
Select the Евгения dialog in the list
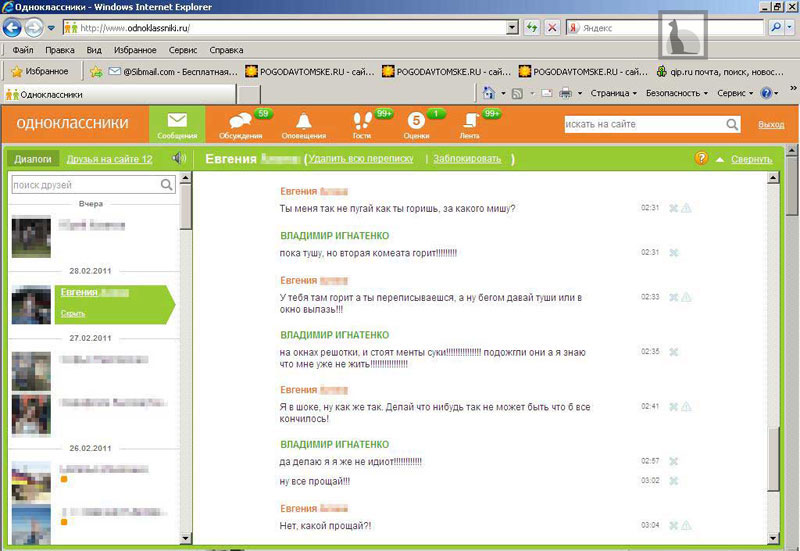click(x=113, y=305)
